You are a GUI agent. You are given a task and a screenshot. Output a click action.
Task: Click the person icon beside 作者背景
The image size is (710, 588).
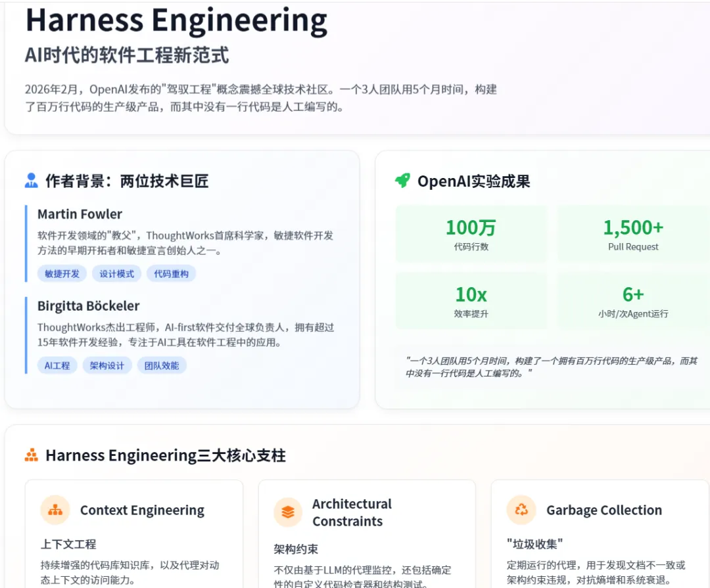point(31,181)
